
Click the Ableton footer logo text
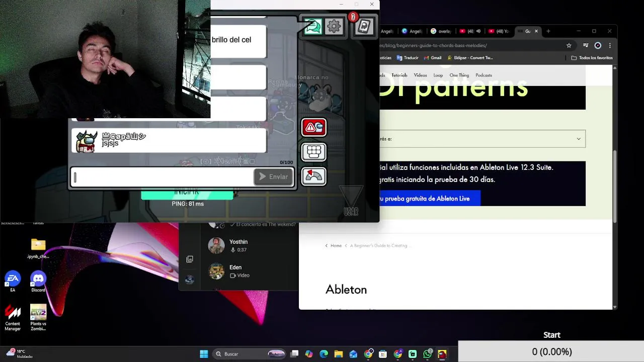coord(346,290)
